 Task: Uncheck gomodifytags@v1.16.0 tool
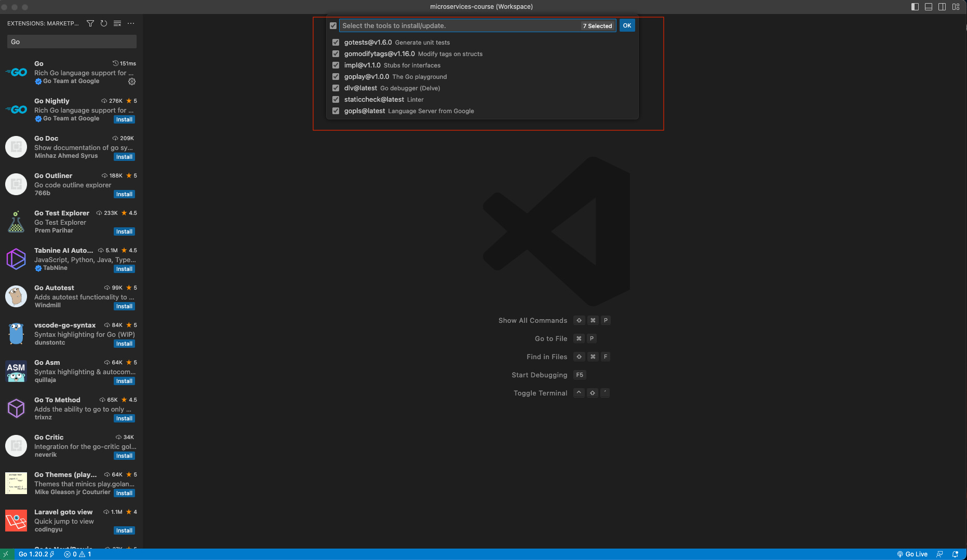tap(336, 54)
